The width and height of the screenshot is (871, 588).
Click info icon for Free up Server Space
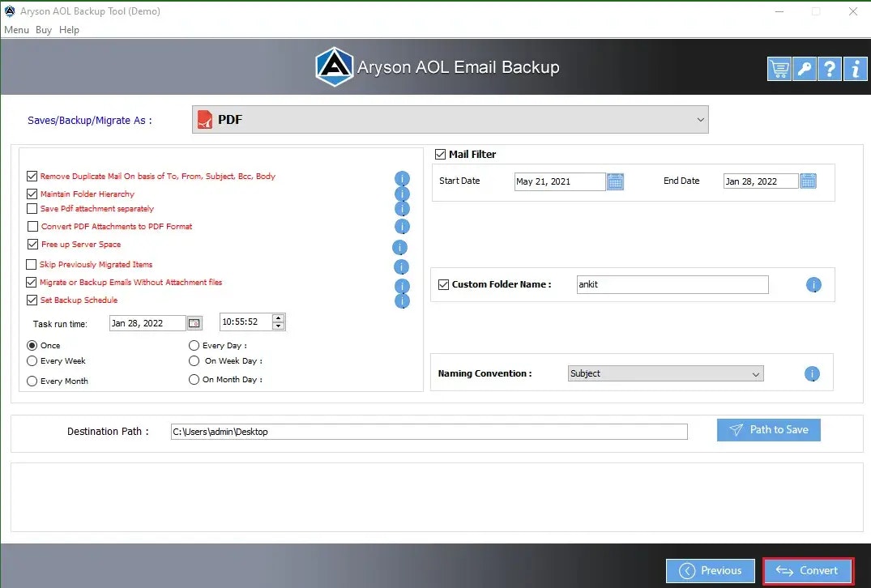pyautogui.click(x=400, y=247)
